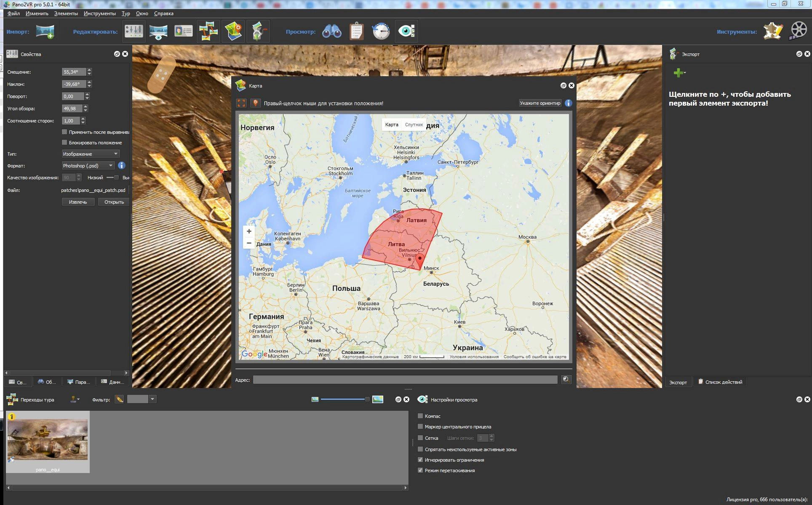
Task: Open the Properties sliders icon in toolbar
Action: (x=134, y=31)
